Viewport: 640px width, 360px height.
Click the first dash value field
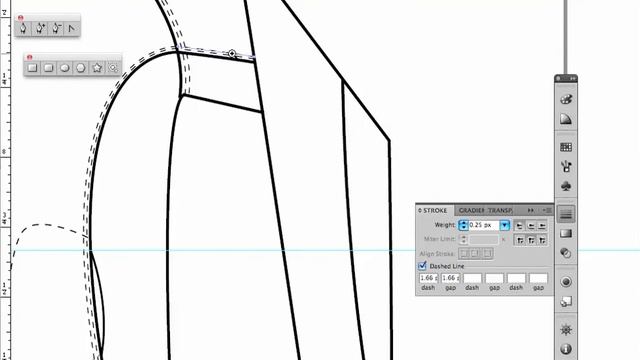(x=428, y=278)
